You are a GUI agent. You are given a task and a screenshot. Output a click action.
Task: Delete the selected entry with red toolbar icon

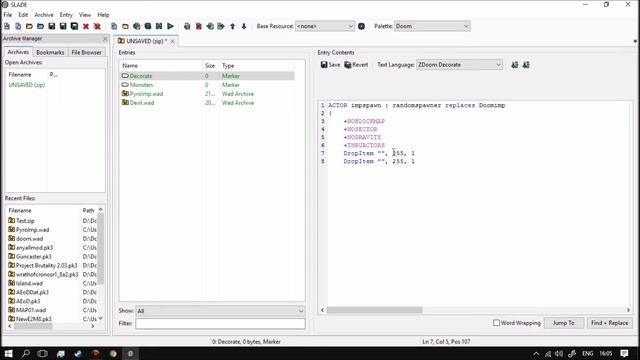point(198,26)
